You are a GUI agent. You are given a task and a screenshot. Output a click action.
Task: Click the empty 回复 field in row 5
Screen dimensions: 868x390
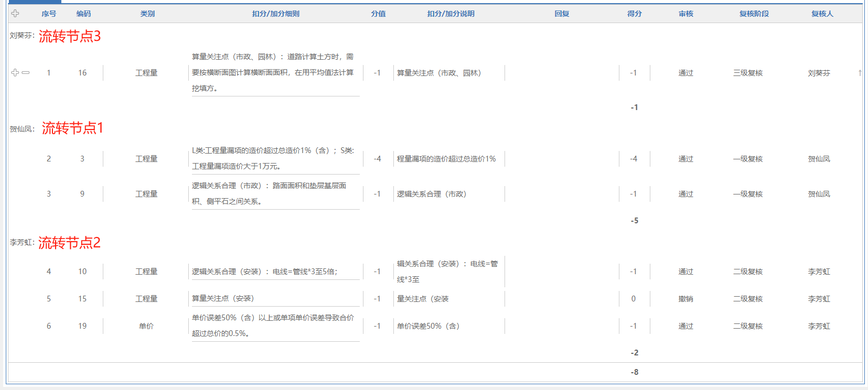pos(562,299)
